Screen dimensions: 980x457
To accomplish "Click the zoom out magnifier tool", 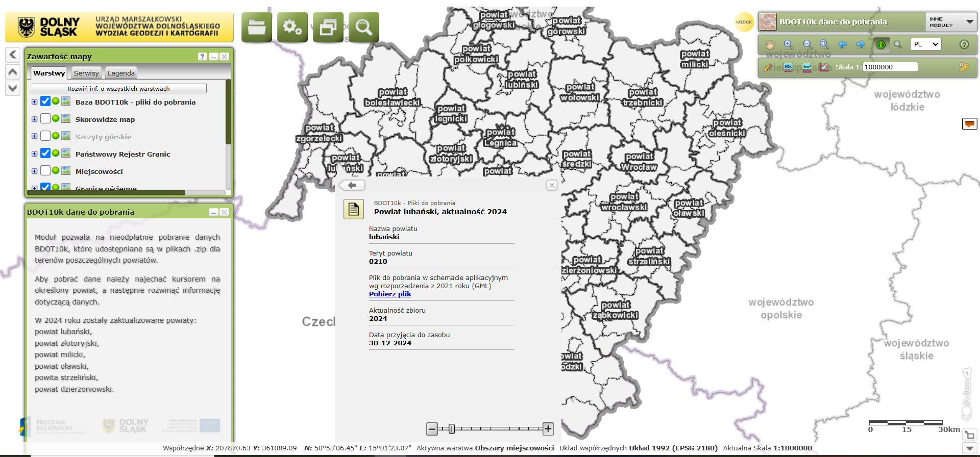I will pyautogui.click(x=807, y=44).
